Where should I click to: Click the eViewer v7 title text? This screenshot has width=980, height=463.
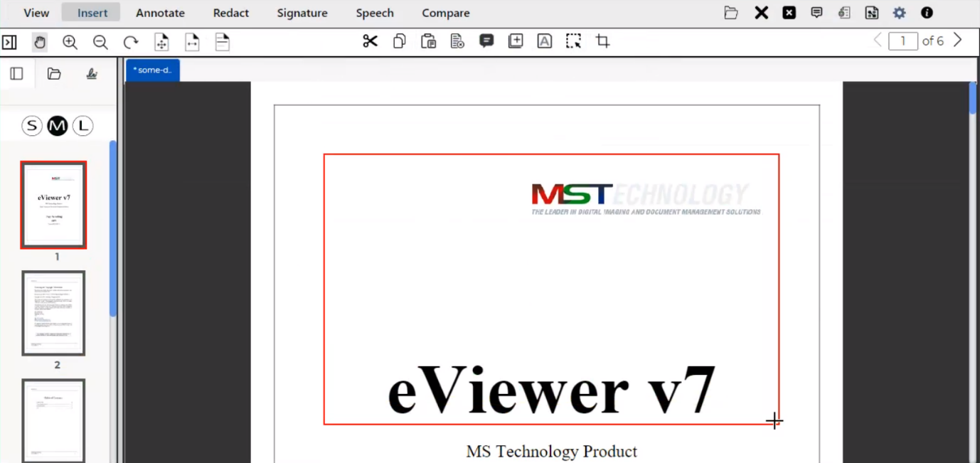point(551,390)
